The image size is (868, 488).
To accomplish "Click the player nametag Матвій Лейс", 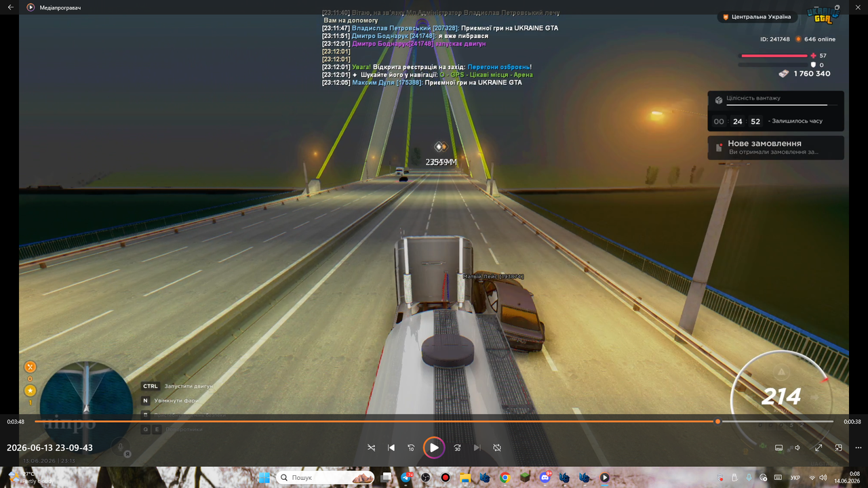I will click(493, 277).
